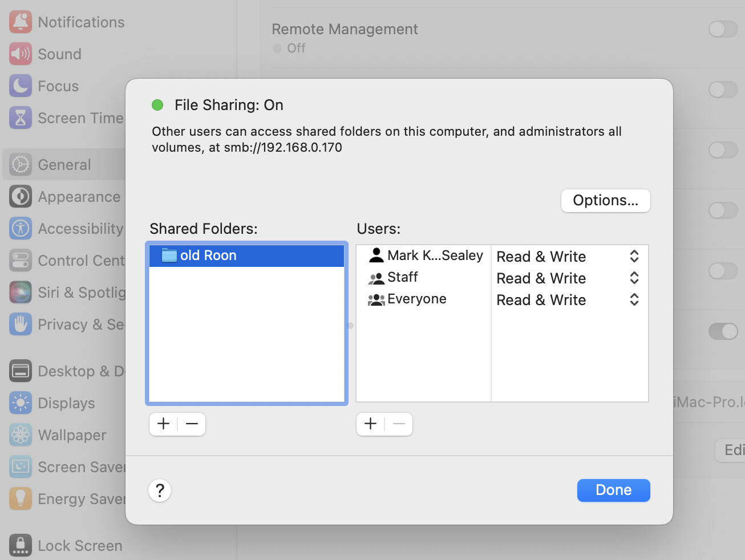Screen dimensions: 745x560
Task: Click the add shared folder plus button
Action: [164, 424]
